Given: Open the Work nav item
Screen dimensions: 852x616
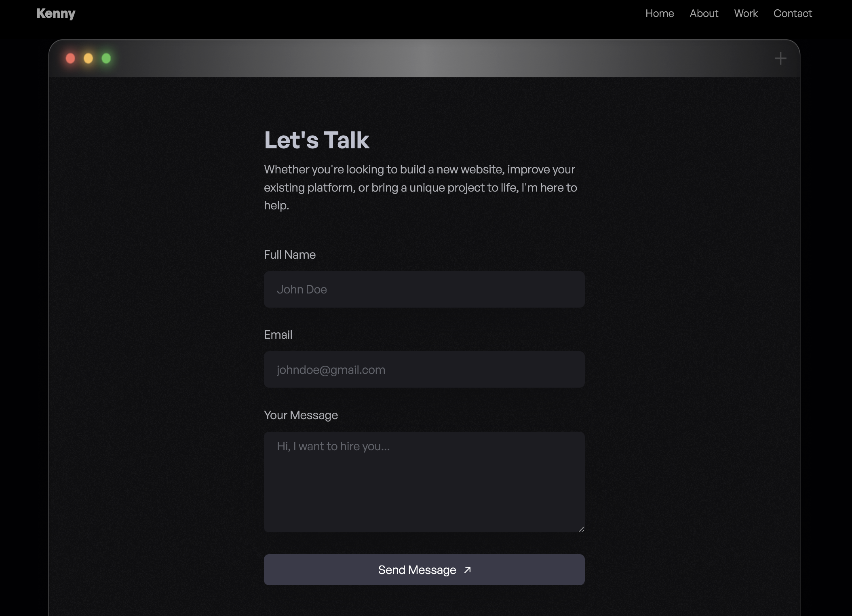Looking at the screenshot, I should (746, 13).
